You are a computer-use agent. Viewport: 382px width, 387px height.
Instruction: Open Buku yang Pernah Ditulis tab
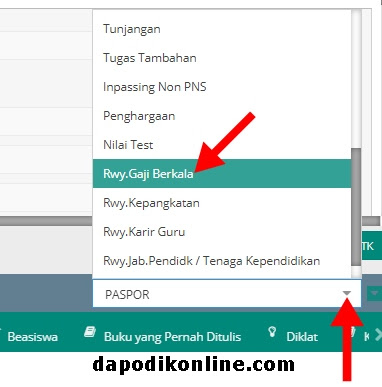pos(172,336)
